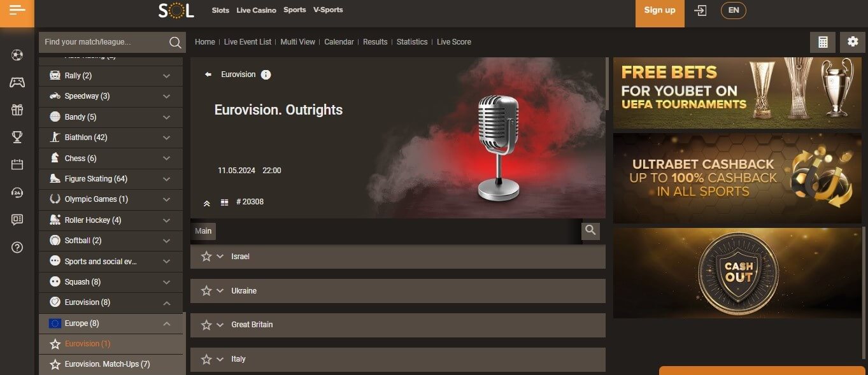Viewport: 868px width, 375px height.
Task: Select the Main markets tab
Action: click(203, 231)
